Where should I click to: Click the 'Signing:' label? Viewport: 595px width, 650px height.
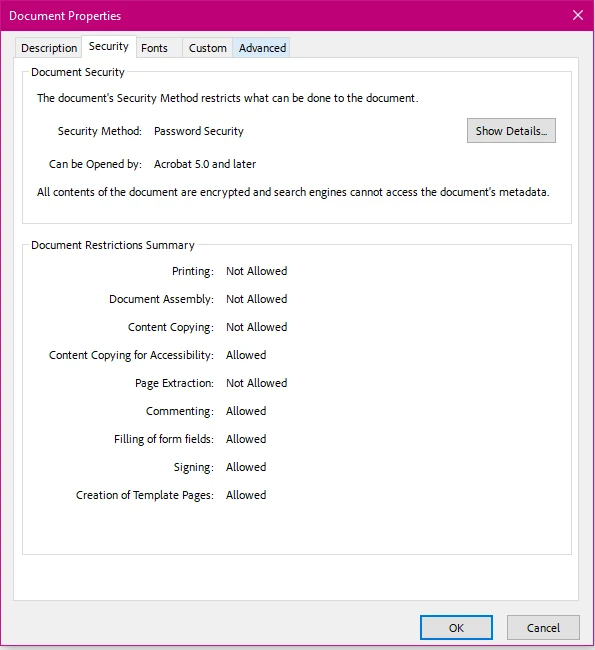pyautogui.click(x=194, y=467)
